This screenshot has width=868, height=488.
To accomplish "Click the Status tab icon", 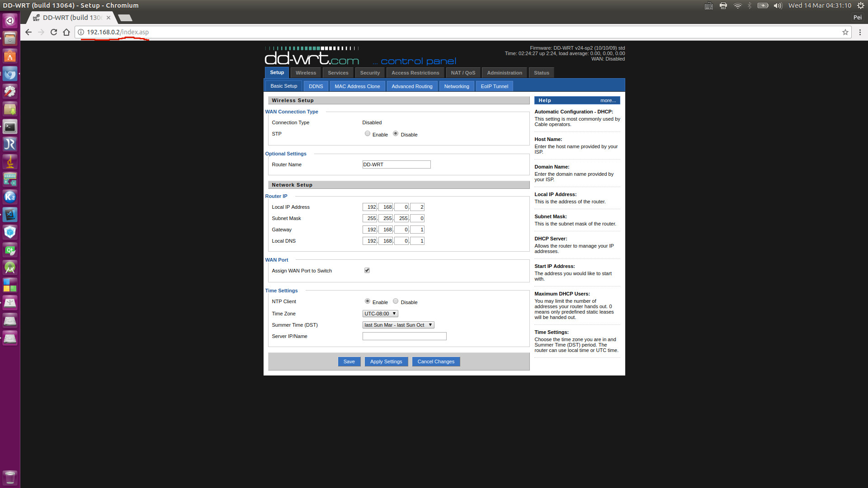I will coord(541,73).
